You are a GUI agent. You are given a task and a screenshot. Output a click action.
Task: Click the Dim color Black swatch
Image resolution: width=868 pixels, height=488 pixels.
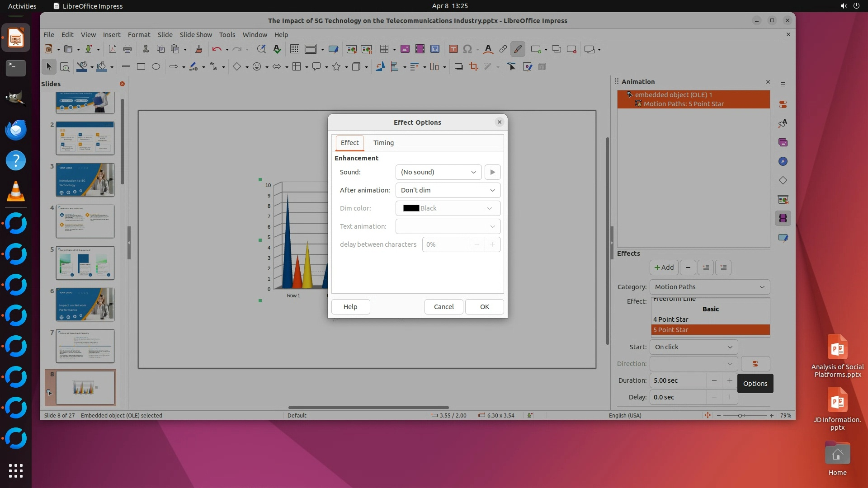[411, 208]
